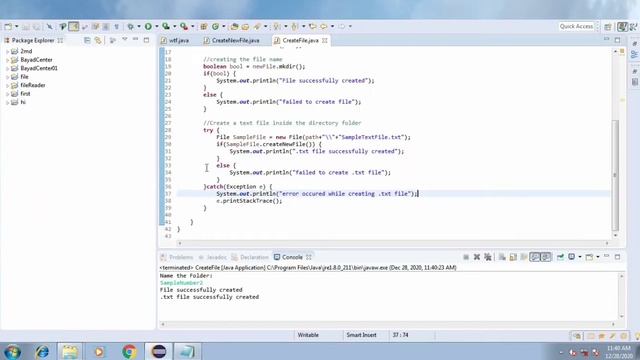Click the Clear Console icon
This screenshot has height=360, width=640.
(x=502, y=257)
